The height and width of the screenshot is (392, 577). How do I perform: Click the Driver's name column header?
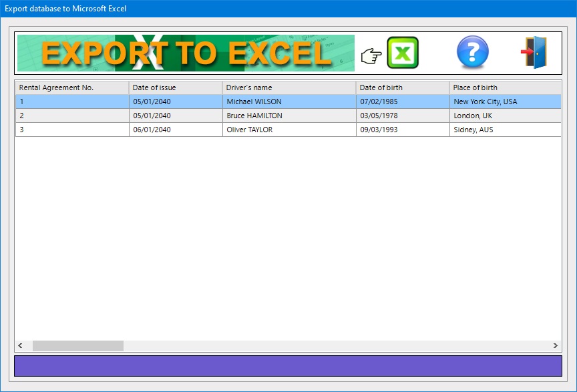pyautogui.click(x=288, y=87)
